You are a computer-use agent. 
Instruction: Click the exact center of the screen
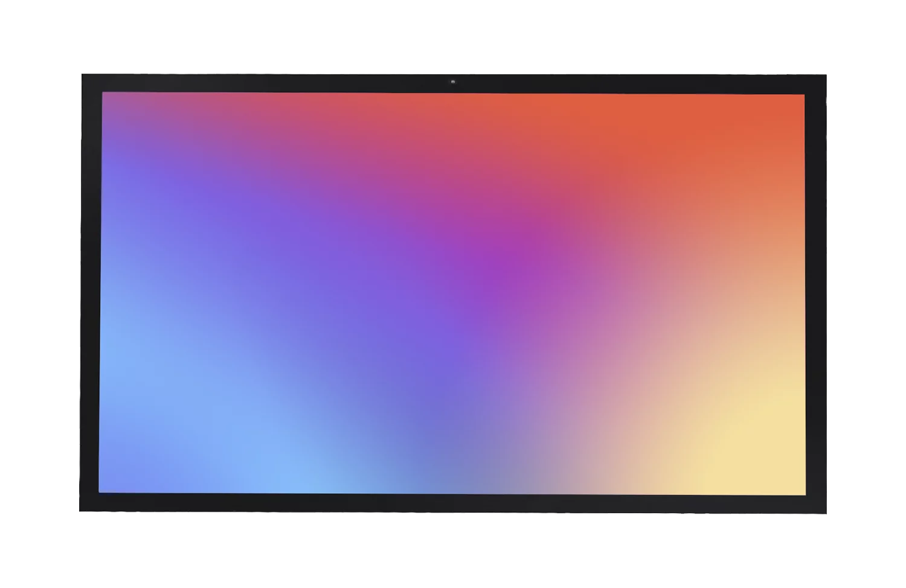click(453, 294)
